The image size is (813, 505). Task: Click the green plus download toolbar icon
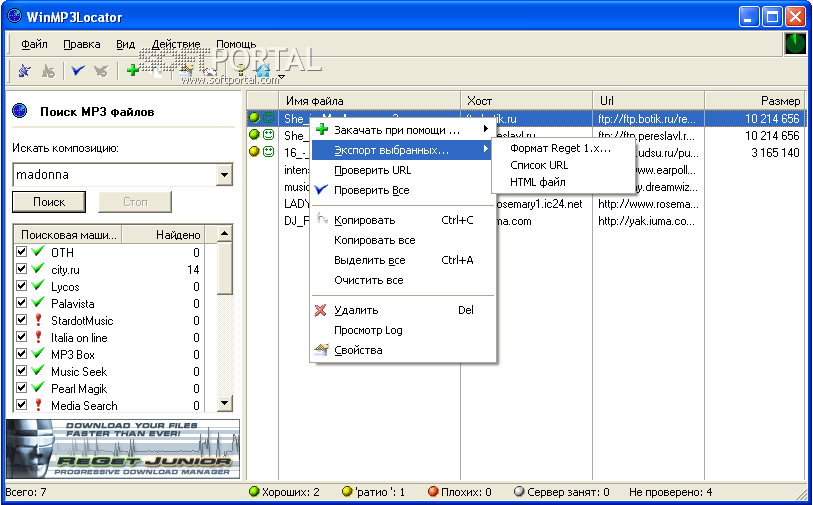pos(133,70)
